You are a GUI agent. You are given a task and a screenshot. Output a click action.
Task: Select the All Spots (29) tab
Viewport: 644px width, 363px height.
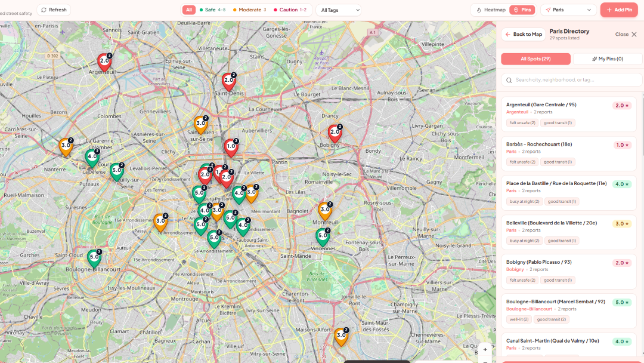[535, 59]
